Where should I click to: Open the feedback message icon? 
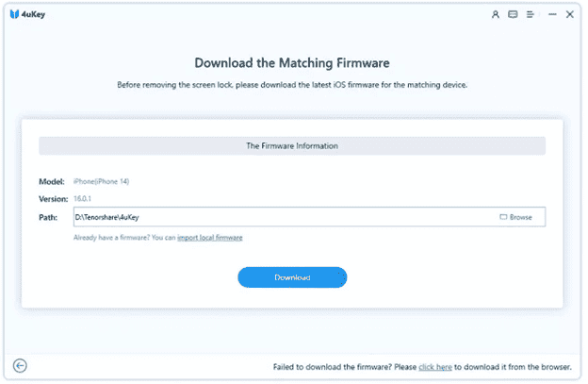pyautogui.click(x=513, y=14)
